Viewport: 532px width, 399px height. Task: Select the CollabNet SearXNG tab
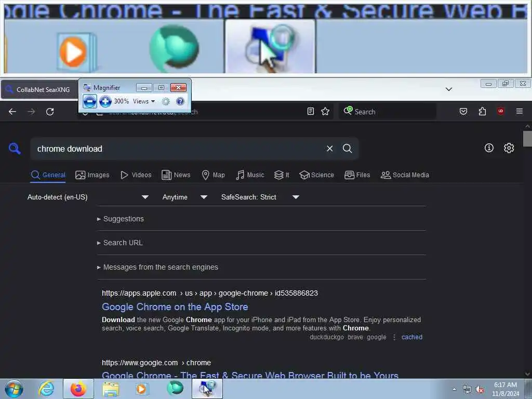(39, 89)
